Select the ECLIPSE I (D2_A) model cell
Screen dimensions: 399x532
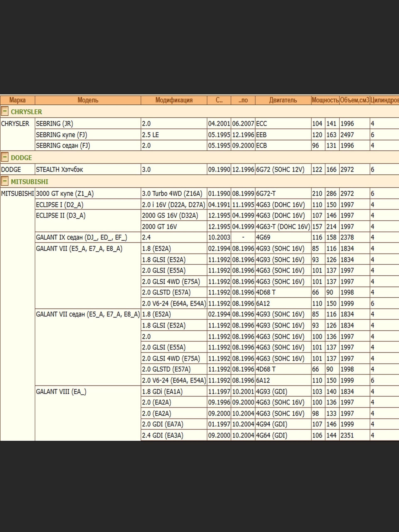59,205
